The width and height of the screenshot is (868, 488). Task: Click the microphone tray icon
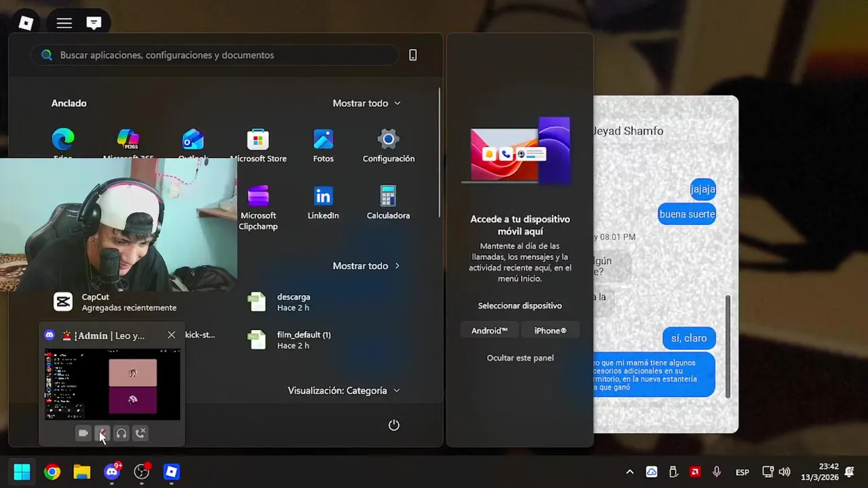717,472
